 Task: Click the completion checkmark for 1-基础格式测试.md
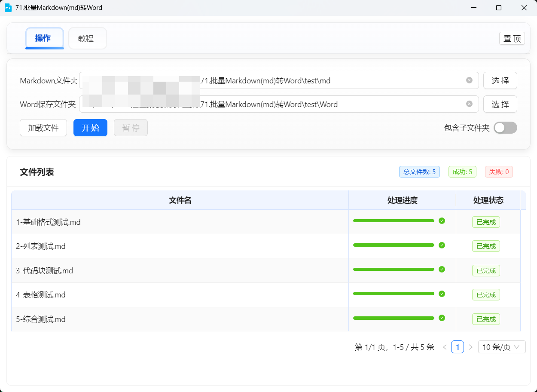442,221
